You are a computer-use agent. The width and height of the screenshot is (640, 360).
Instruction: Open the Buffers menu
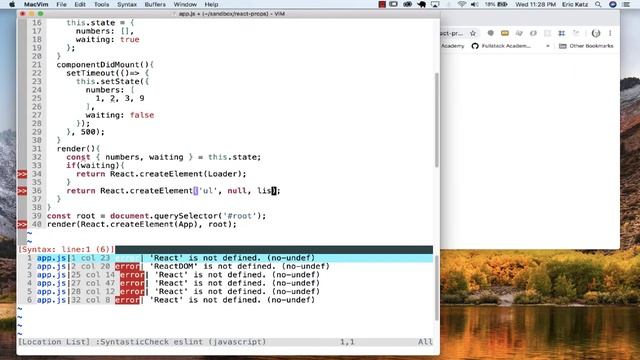tap(155, 4)
